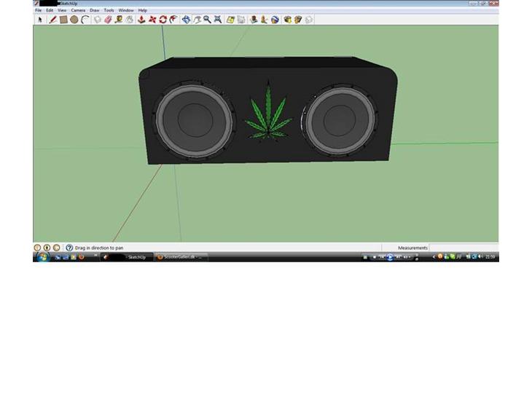Choose the Rotate tool
The height and width of the screenshot is (399, 532).
163,20
